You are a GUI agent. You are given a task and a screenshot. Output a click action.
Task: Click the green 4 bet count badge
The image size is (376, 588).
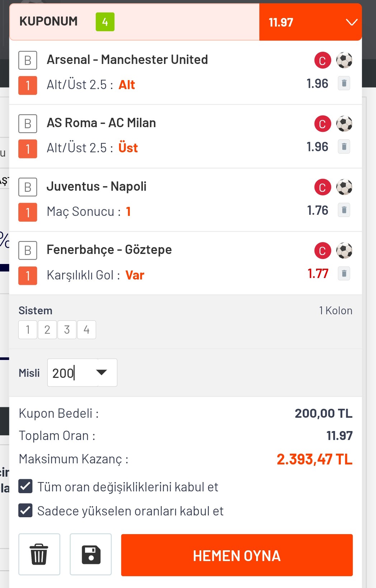pos(105,22)
